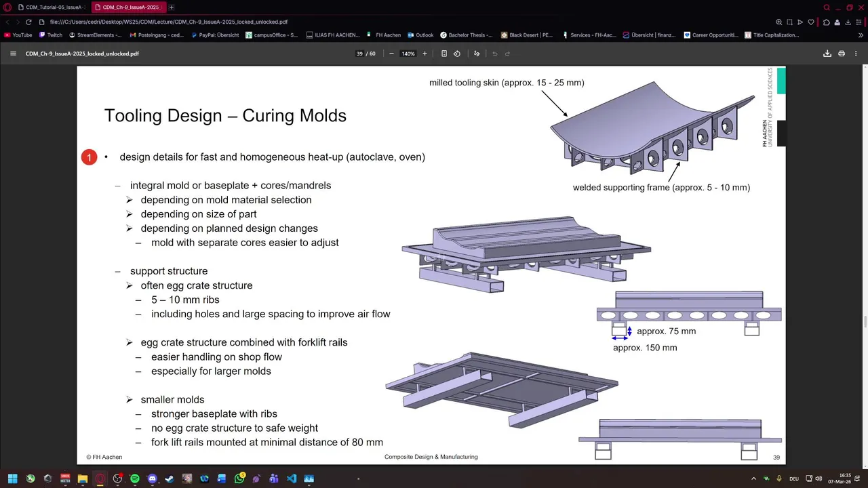This screenshot has height=488, width=868.
Task: Open PDF viewer more options menu
Action: tap(856, 54)
